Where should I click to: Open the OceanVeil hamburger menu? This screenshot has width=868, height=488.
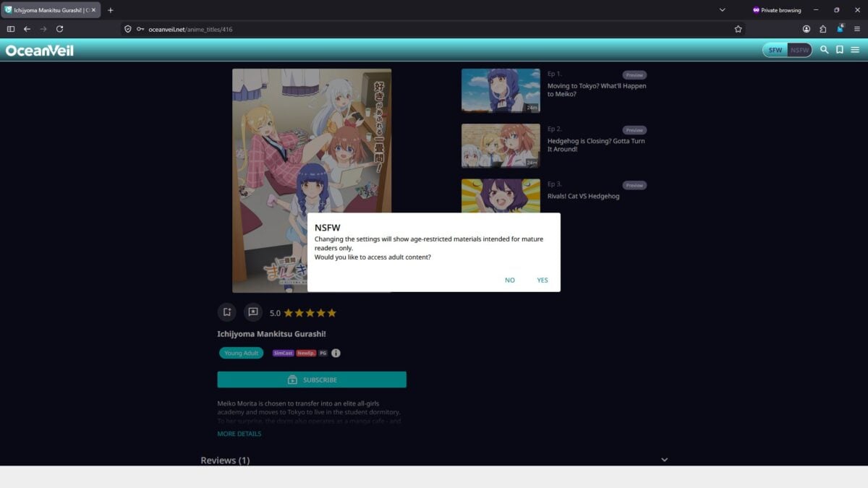pyautogui.click(x=855, y=50)
